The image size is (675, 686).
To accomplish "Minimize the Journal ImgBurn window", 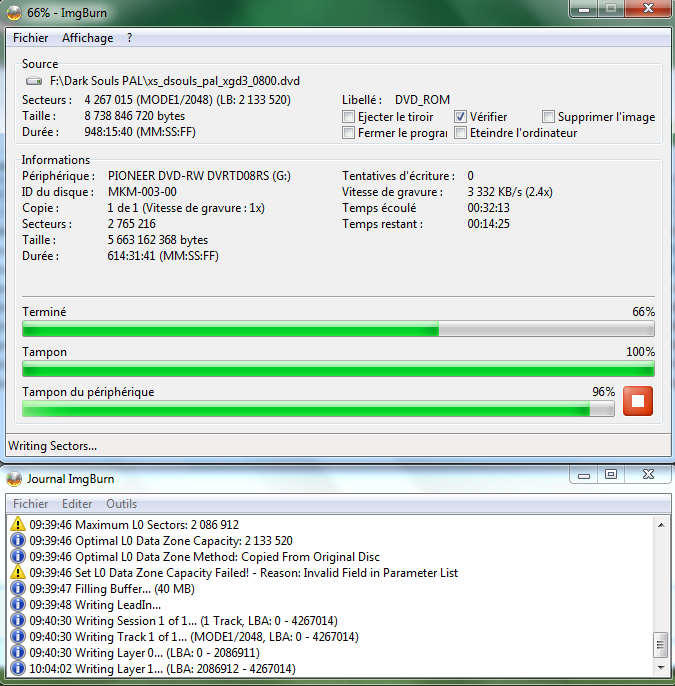I will click(x=584, y=475).
